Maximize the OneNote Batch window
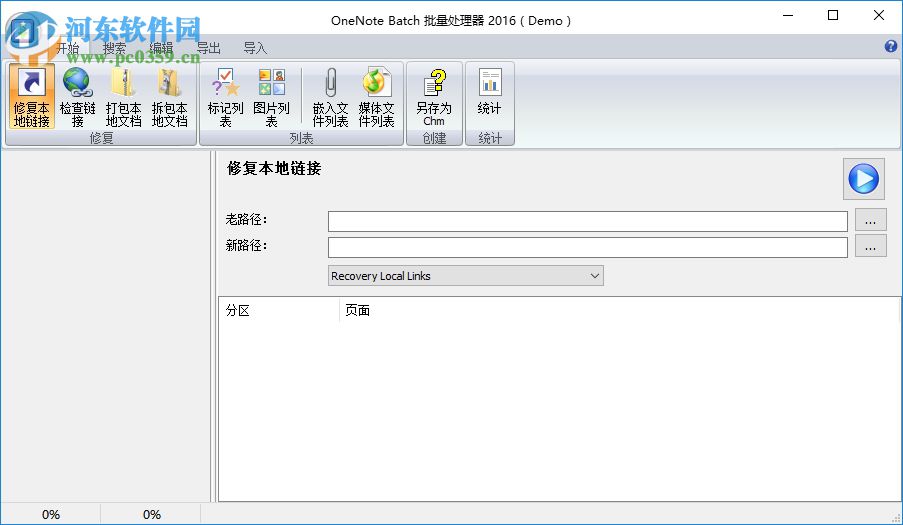The width and height of the screenshot is (903, 525). tap(833, 16)
